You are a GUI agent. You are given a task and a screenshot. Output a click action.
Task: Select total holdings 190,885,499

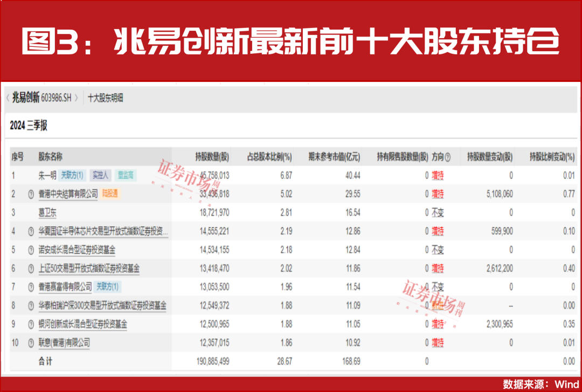(x=213, y=361)
